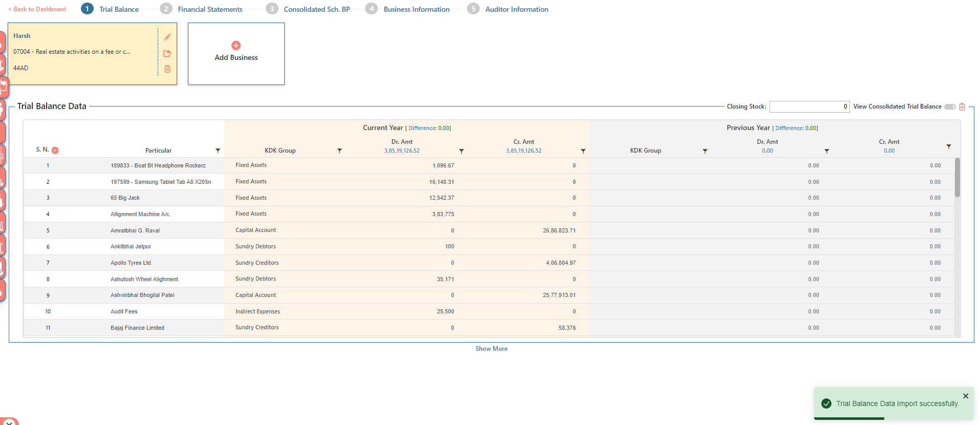Image resolution: width=980 pixels, height=425 pixels.
Task: Select Amratbhai G. Raval particular
Action: (135, 230)
